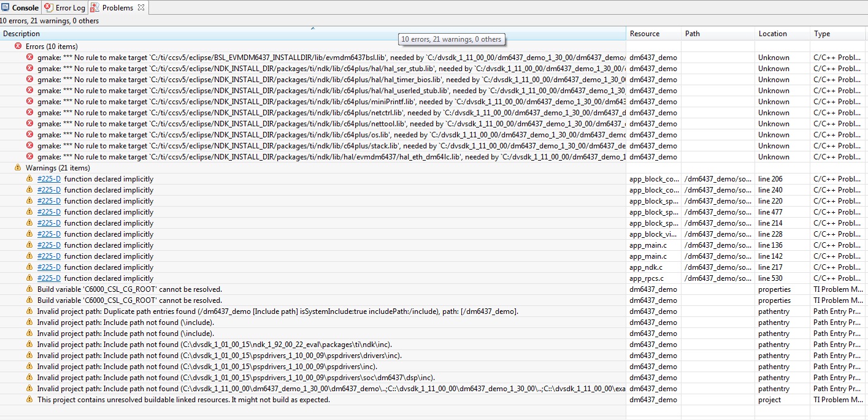868x420 pixels.
Task: Click the Problems tab's problems icon
Action: [x=94, y=7]
